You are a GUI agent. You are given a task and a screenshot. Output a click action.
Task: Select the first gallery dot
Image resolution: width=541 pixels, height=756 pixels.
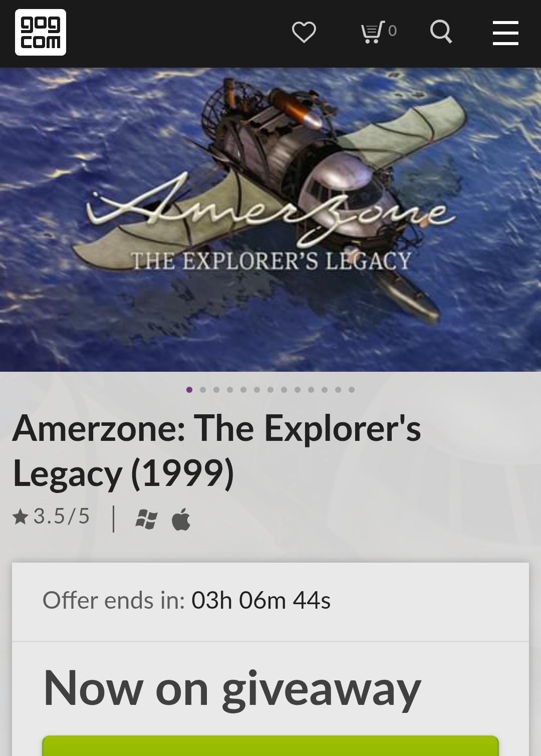[x=189, y=390]
